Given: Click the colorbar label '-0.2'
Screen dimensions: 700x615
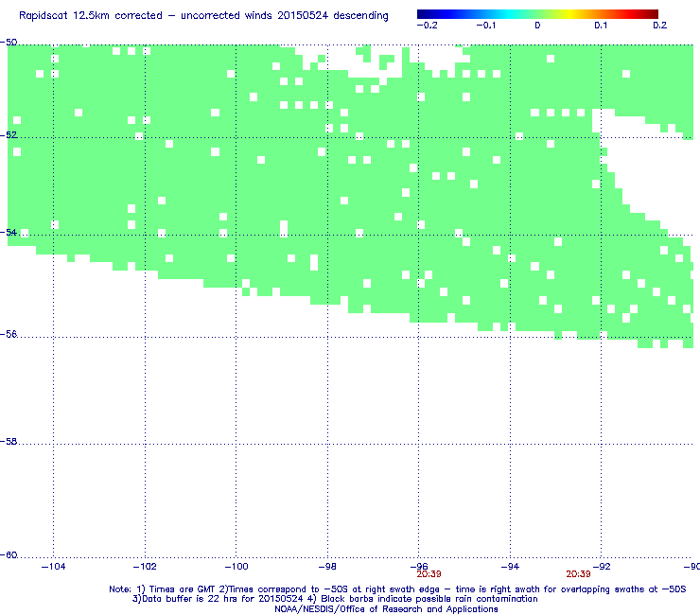Looking at the screenshot, I should [428, 26].
